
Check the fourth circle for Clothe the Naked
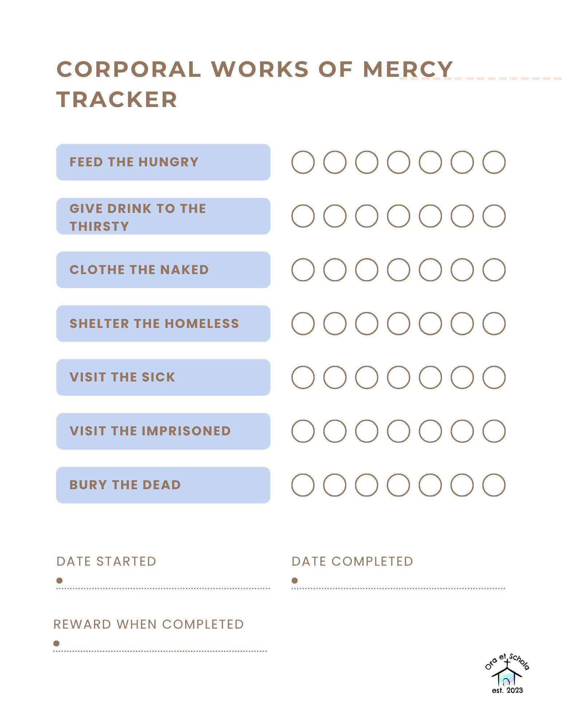399,270
